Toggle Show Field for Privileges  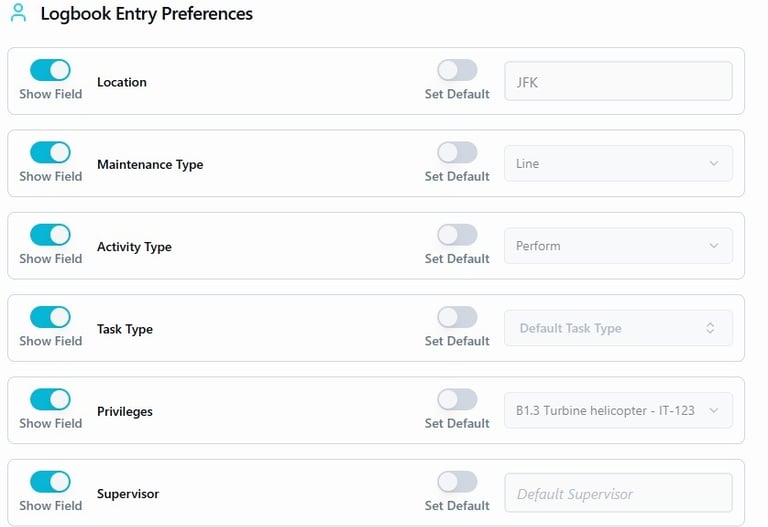point(50,399)
